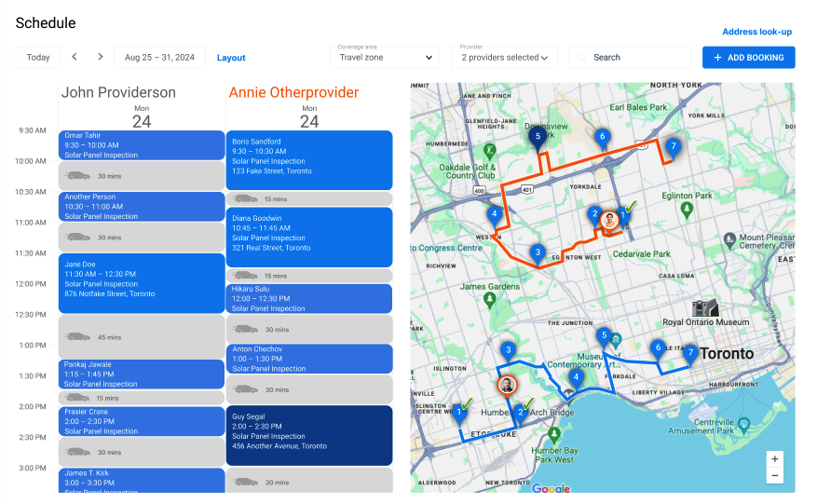Open the Address look-up link
Screen dimensions: 817x504
pyautogui.click(x=756, y=32)
